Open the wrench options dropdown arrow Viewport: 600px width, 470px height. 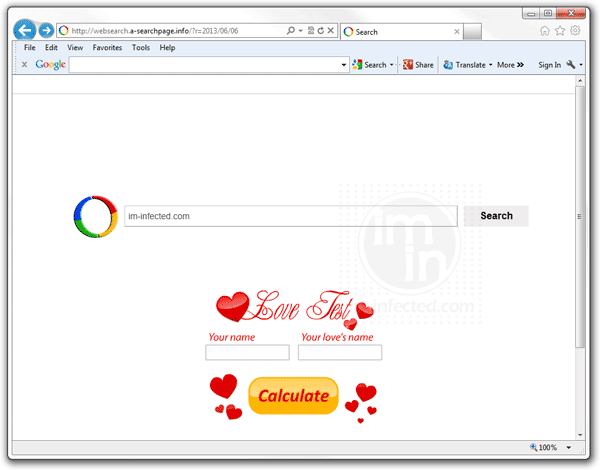pos(581,65)
